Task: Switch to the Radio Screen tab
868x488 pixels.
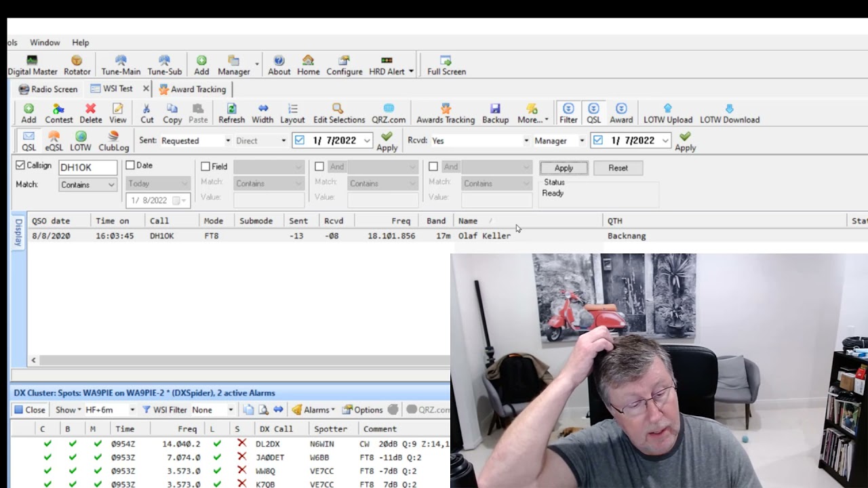Action: coord(48,89)
